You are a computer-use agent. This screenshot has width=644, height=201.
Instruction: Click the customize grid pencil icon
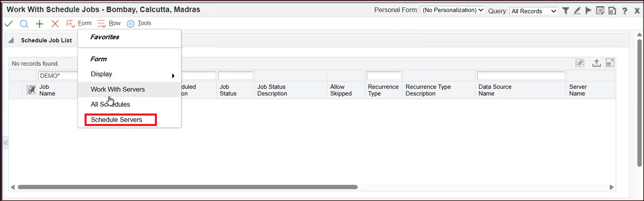coord(580,63)
